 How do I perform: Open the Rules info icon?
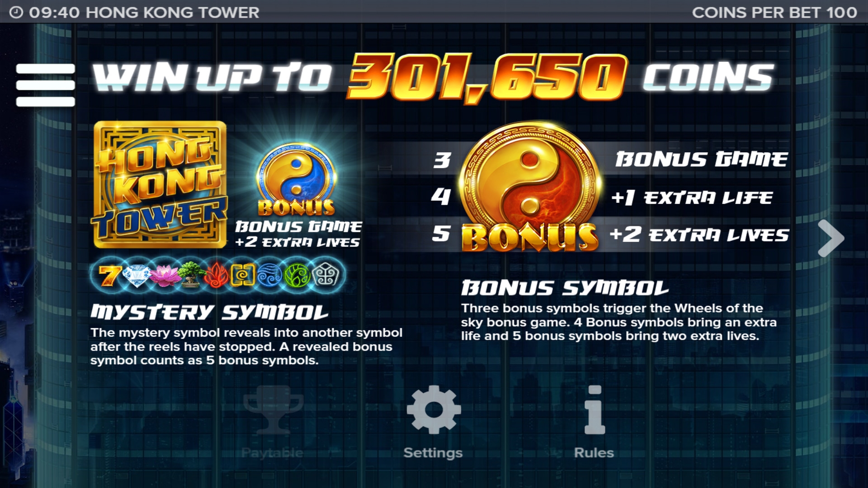click(594, 410)
